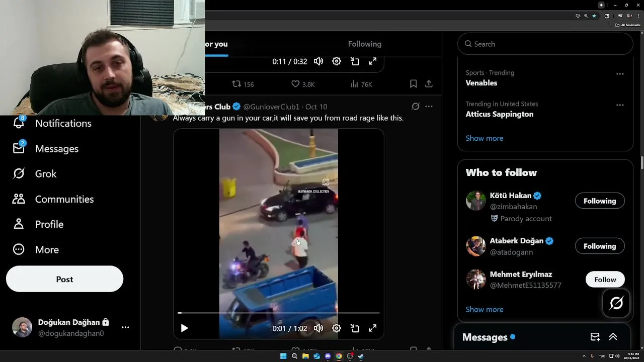Open Steam from the taskbar

[x=361, y=356]
